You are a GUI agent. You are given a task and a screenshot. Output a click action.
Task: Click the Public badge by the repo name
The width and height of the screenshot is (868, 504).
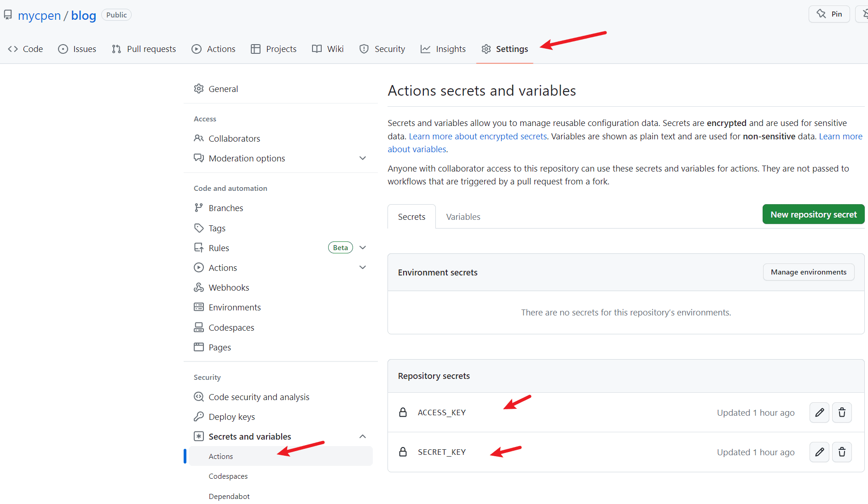(x=116, y=15)
